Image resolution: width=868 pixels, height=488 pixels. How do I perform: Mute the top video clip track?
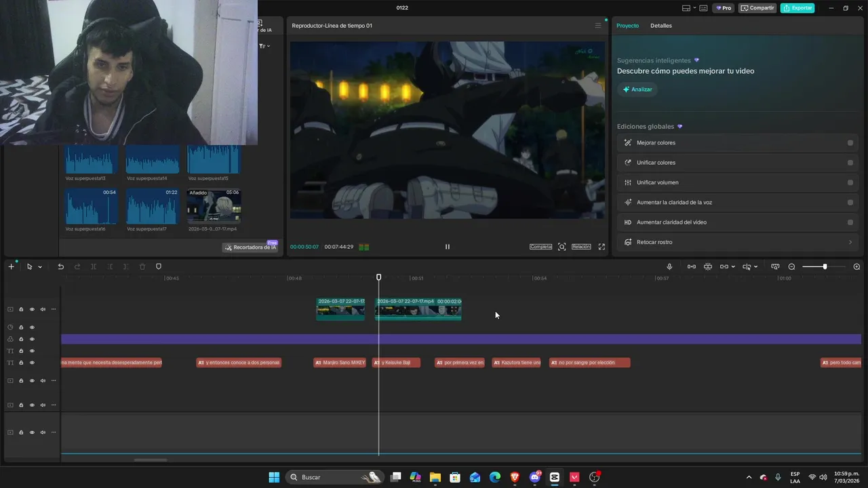coord(43,309)
